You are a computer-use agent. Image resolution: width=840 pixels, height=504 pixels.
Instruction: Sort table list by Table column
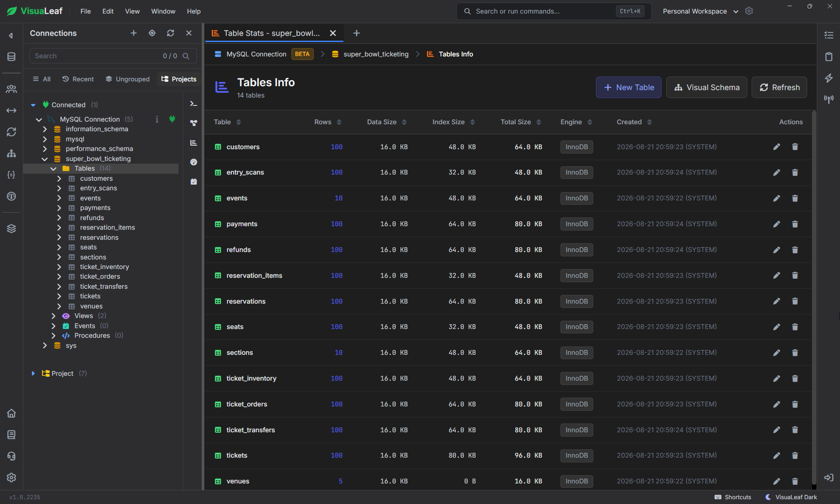click(x=227, y=122)
